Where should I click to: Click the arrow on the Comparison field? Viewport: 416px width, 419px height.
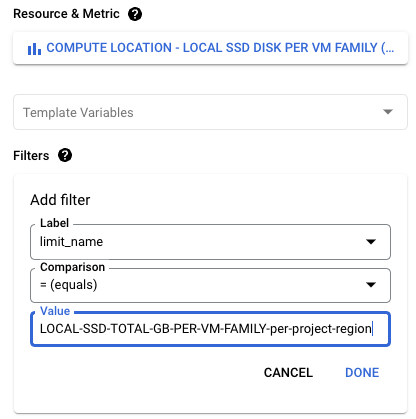[371, 285]
